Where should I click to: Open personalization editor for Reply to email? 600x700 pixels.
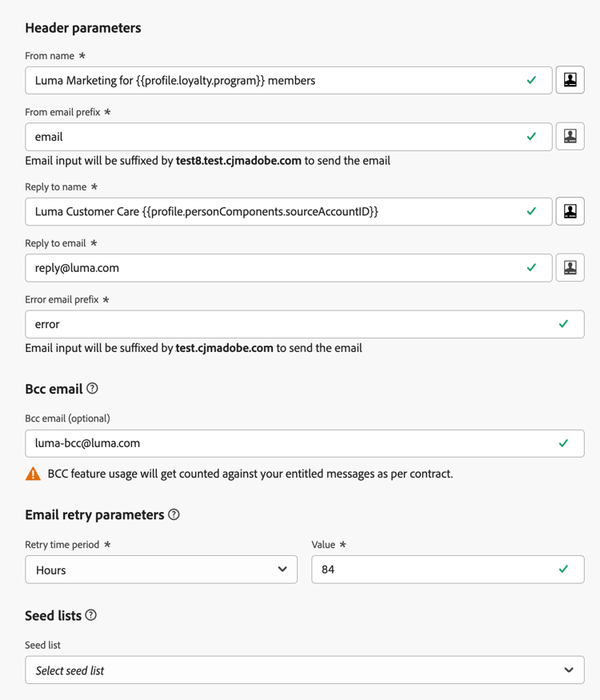(x=570, y=267)
